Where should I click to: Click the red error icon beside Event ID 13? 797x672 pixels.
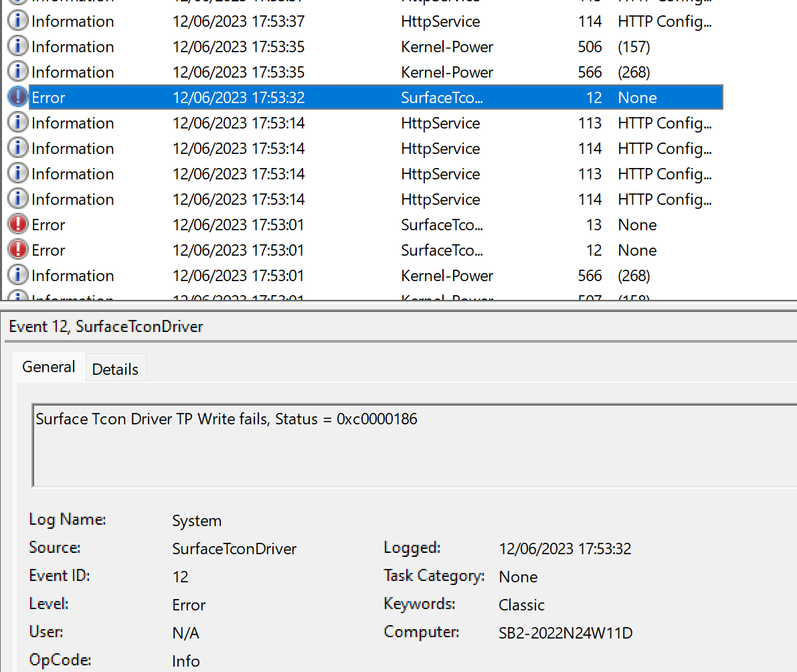tap(17, 224)
